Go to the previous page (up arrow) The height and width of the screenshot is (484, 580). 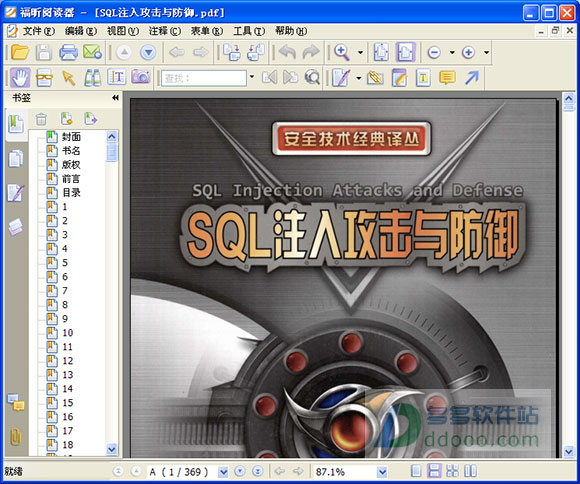pyautogui.click(x=124, y=52)
